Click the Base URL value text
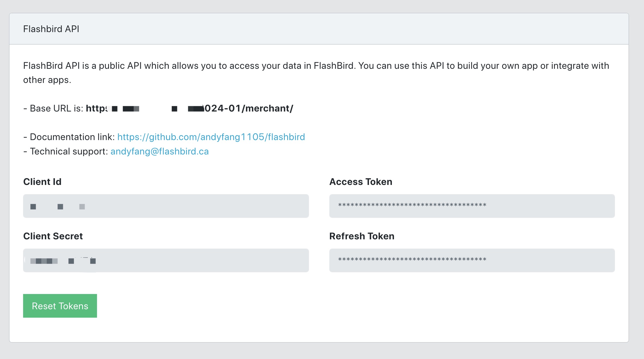The width and height of the screenshot is (644, 359). [x=190, y=108]
